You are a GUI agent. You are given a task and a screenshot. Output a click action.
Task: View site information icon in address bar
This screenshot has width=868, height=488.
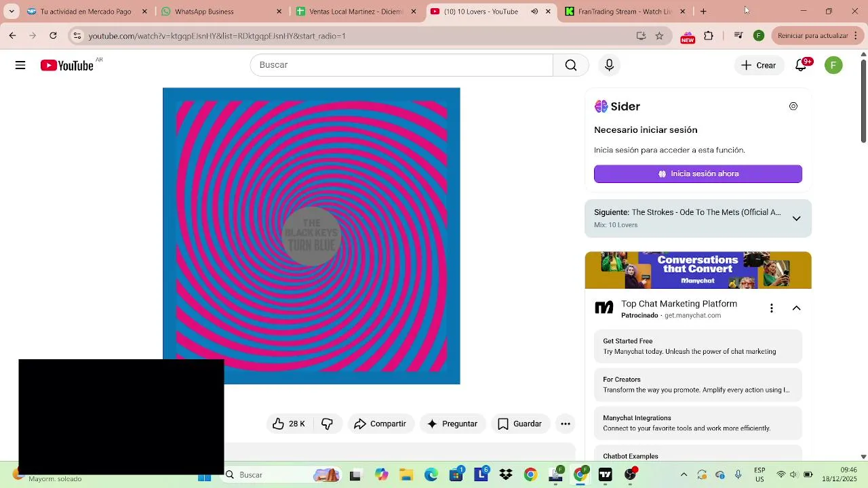[77, 36]
